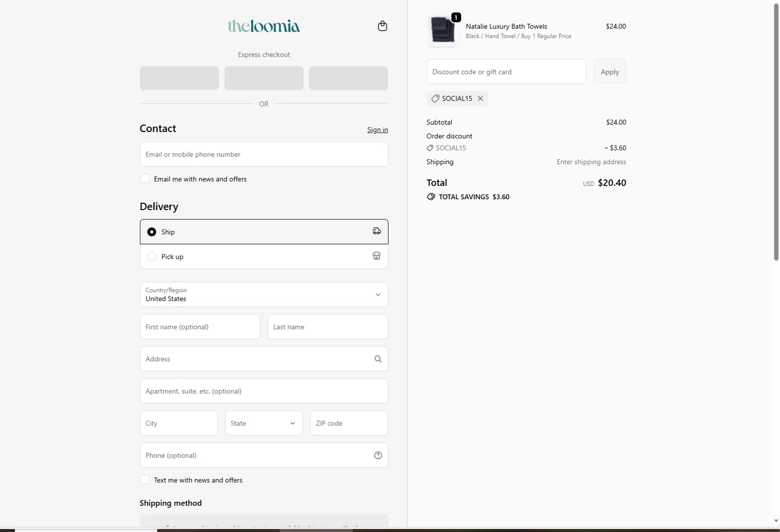Focus the ZIP code field
780x532 pixels.
[x=349, y=423]
